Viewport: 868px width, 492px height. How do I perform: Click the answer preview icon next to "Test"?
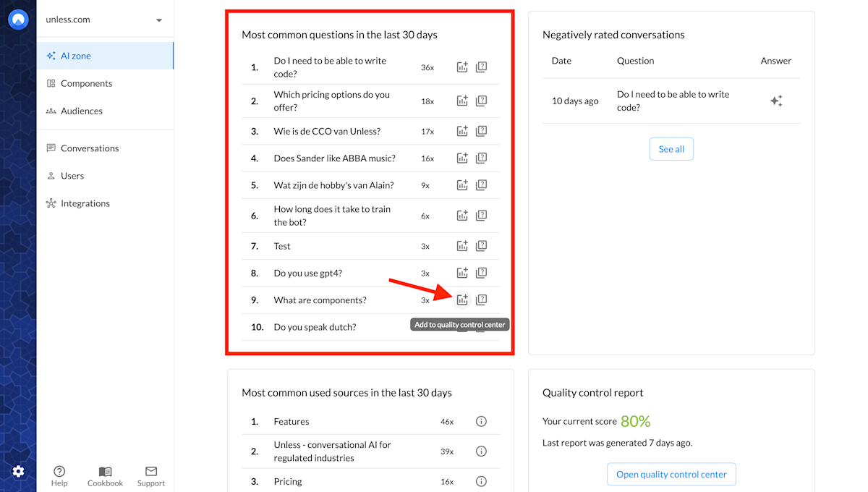point(481,245)
